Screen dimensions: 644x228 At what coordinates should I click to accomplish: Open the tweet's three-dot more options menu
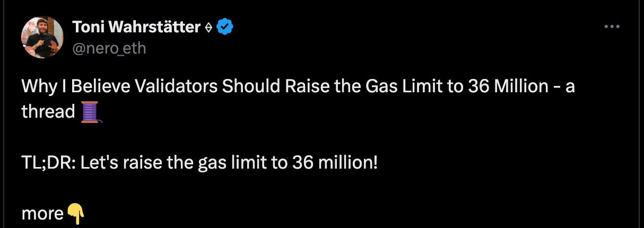click(612, 27)
